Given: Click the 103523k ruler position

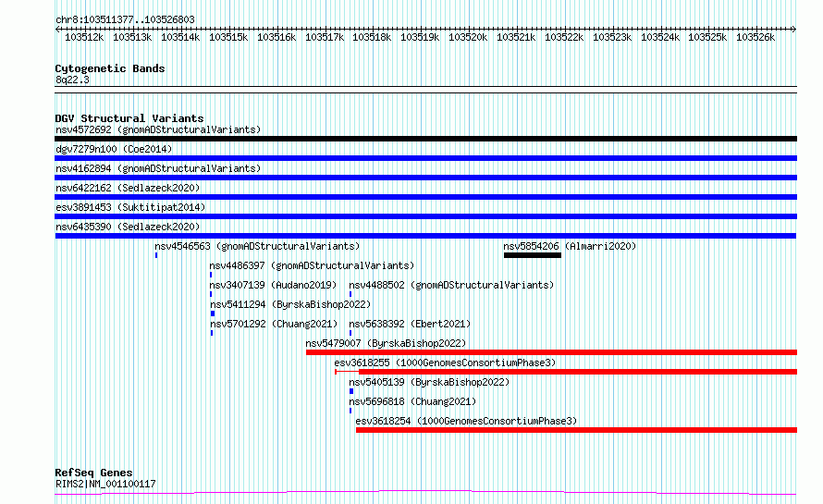Looking at the screenshot, I should coord(612,37).
